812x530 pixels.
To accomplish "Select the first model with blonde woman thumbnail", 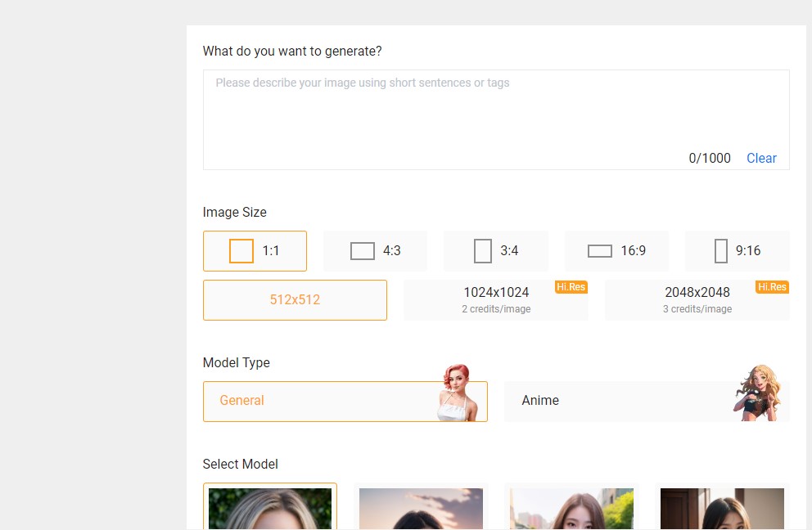I will (270, 507).
